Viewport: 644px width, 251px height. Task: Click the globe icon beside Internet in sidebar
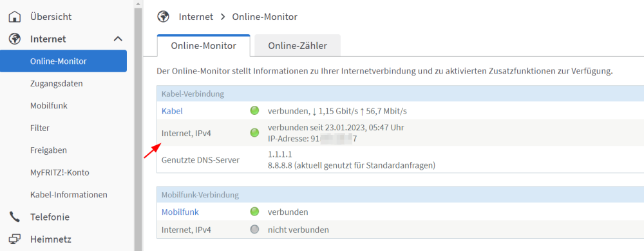coord(15,39)
